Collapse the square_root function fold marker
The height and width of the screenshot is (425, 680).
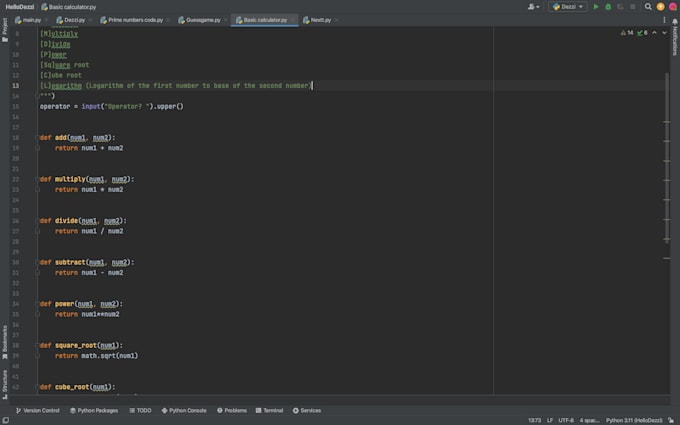click(37, 346)
